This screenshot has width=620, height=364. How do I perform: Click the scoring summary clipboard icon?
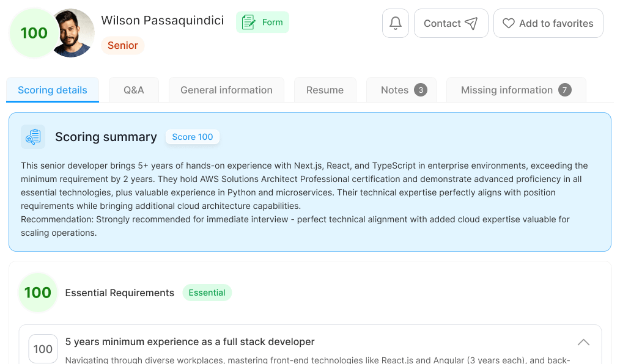(33, 137)
